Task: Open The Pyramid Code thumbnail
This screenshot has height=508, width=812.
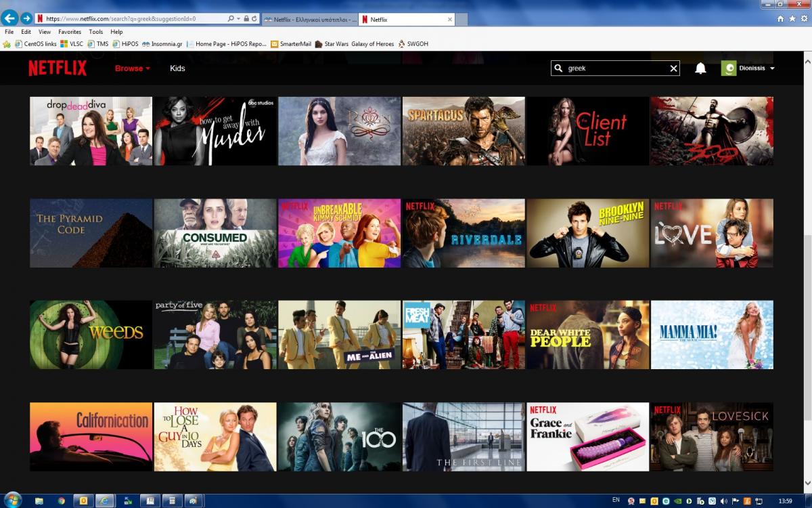Action: click(91, 233)
